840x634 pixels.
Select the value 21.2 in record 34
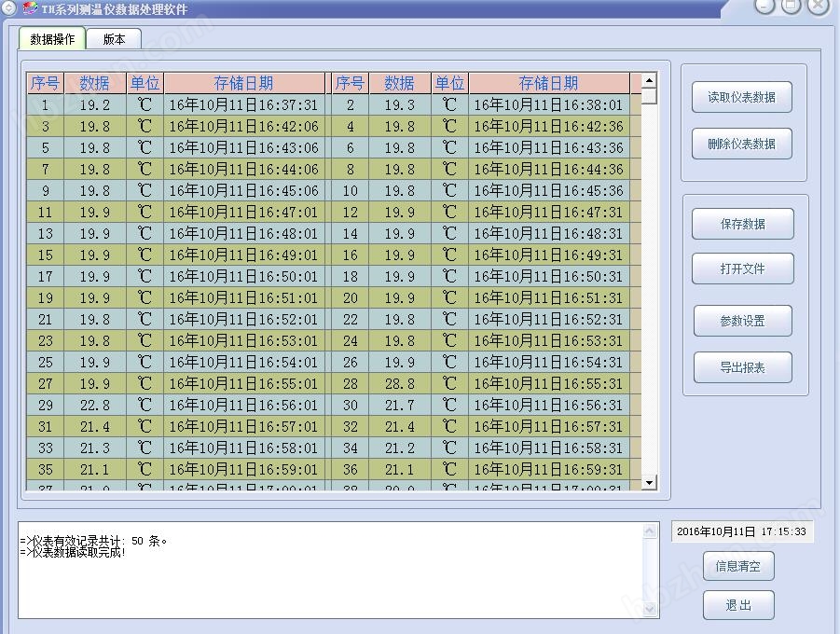point(400,448)
